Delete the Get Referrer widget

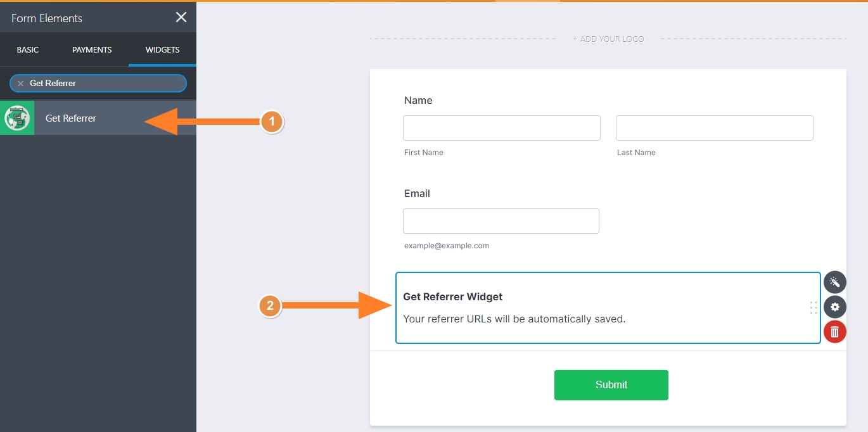pos(834,331)
